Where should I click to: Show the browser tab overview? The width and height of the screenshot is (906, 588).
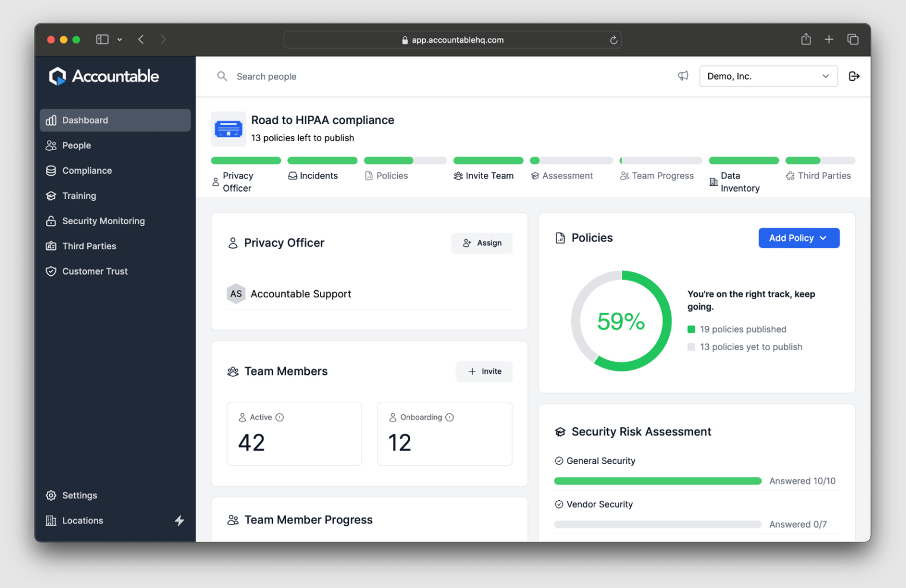[853, 39]
